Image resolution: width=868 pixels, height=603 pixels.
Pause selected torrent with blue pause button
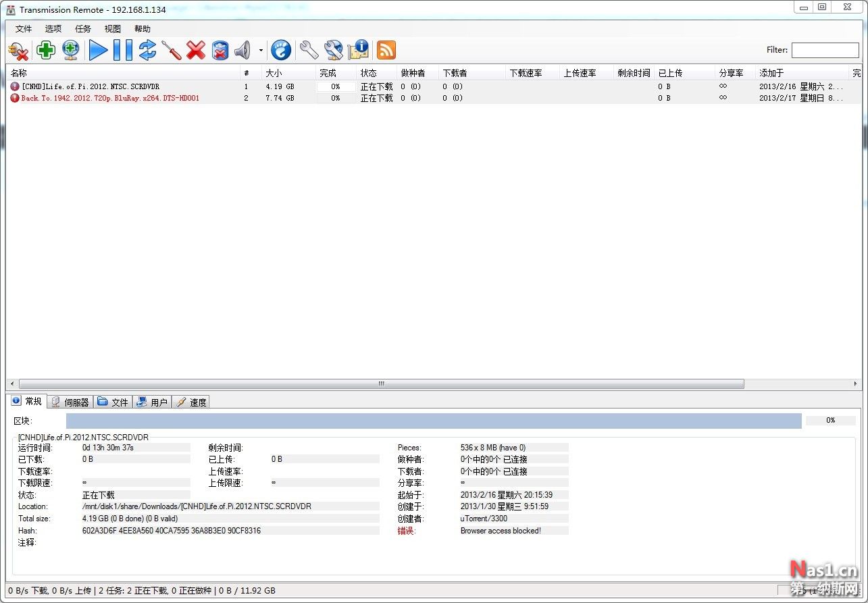pyautogui.click(x=123, y=50)
